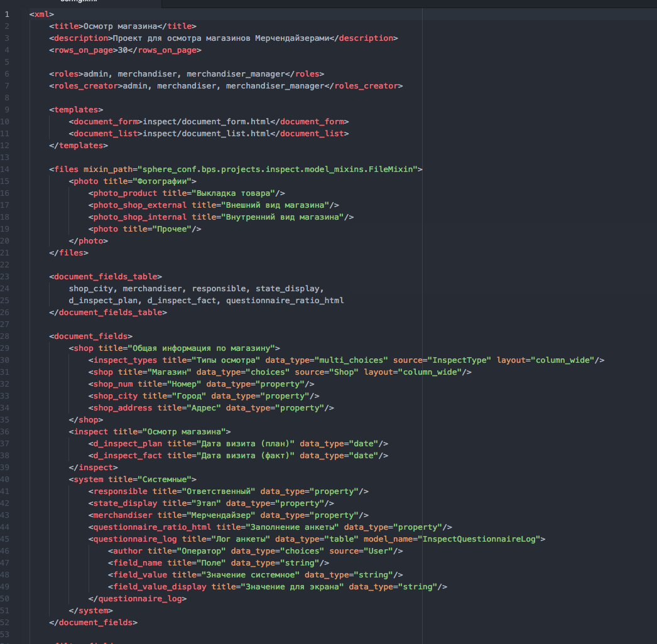657x644 pixels.
Task: Click the photo_shop_internal tag on line 18
Action: [138, 217]
